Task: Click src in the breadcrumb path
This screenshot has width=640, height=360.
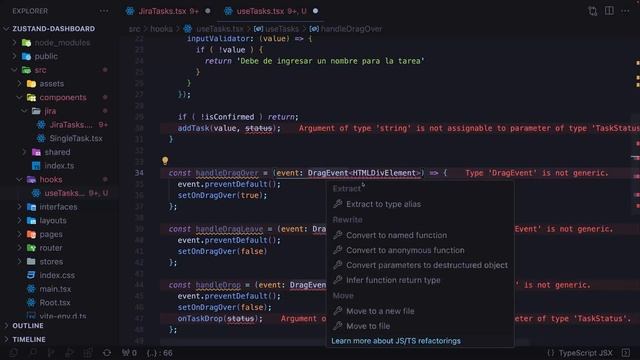Action: coord(134,29)
